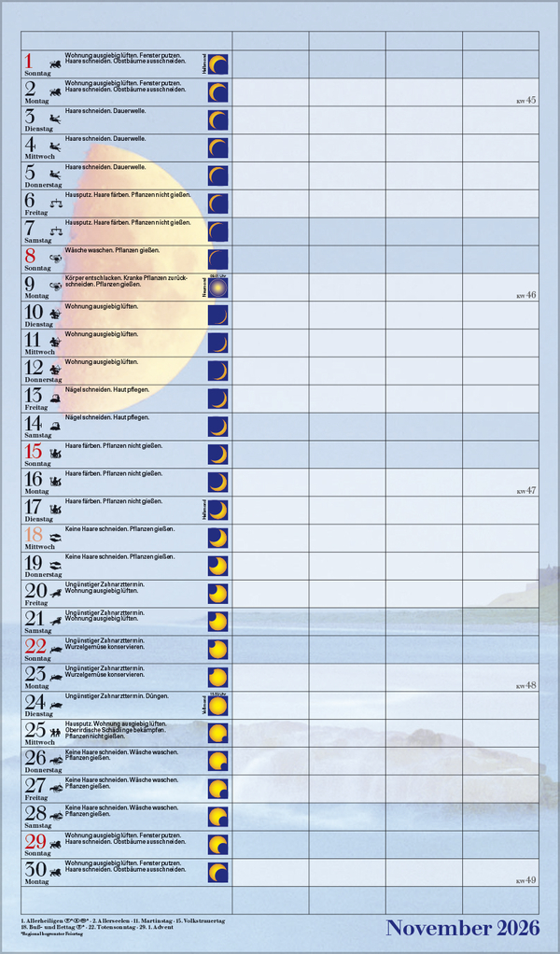Click the full moon icon on November 24
Screen dimensions: 560x954
pyautogui.click(x=217, y=705)
